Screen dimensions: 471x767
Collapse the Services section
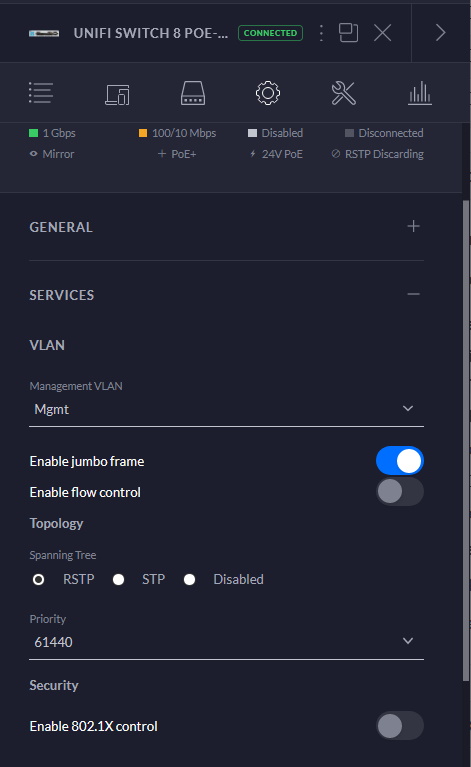click(413, 294)
